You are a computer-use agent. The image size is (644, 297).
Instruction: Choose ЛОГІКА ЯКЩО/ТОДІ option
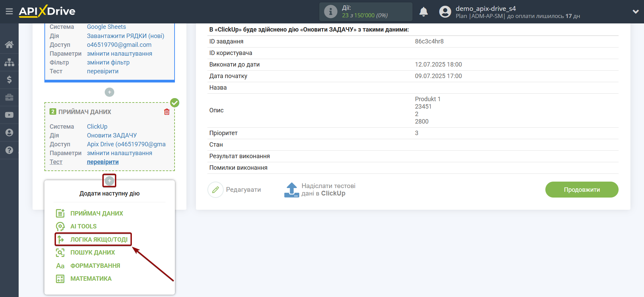click(99, 240)
